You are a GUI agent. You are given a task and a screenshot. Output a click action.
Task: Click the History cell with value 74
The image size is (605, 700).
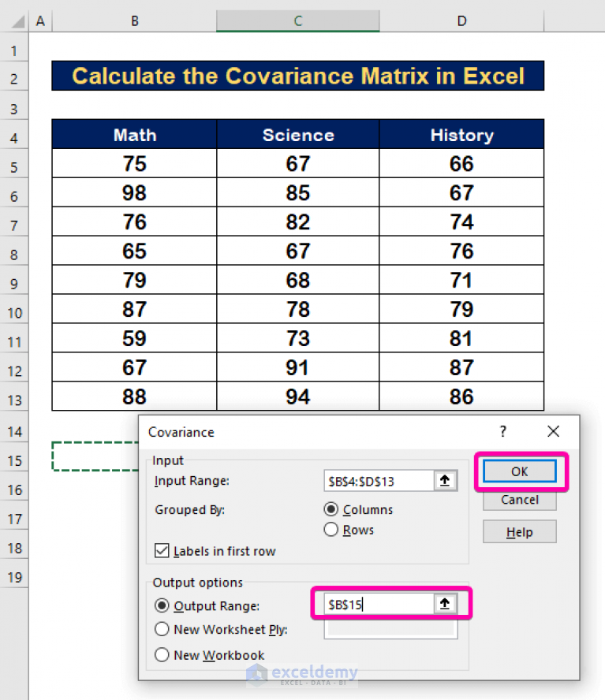(461, 222)
